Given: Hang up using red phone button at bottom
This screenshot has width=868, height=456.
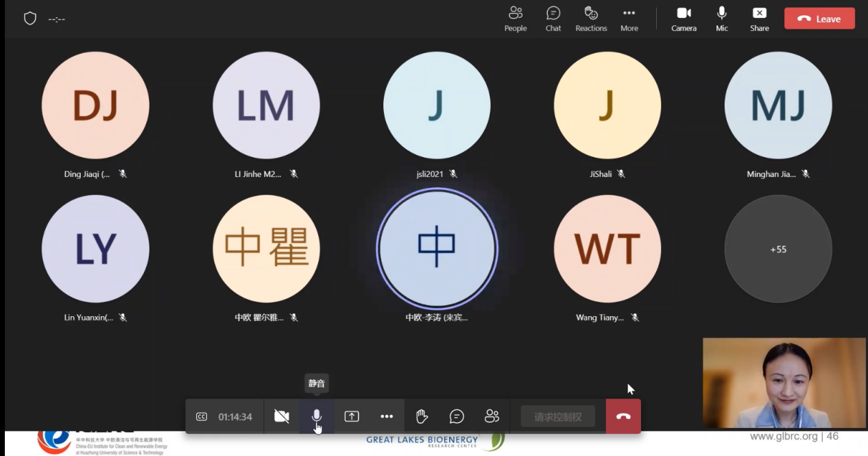Looking at the screenshot, I should click(623, 416).
